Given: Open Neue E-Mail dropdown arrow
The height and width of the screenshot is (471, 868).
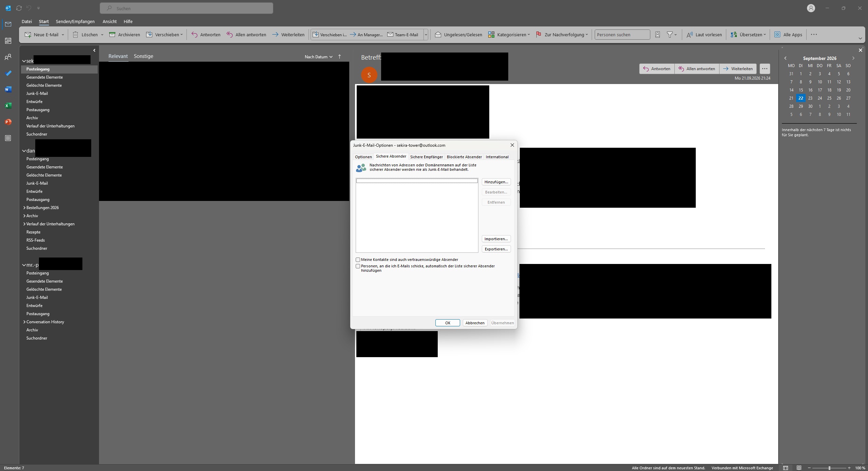Looking at the screenshot, I should point(63,35).
